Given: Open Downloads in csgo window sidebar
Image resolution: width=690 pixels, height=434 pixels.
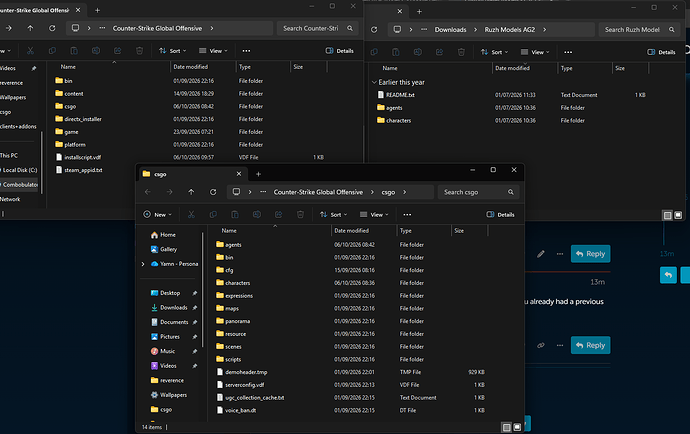Looking at the screenshot, I should click(x=173, y=307).
